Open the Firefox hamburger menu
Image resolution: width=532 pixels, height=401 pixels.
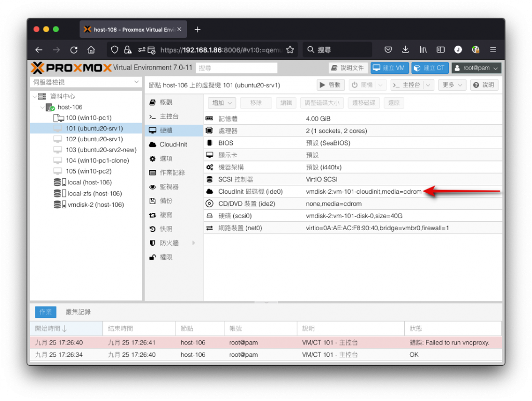pos(493,50)
